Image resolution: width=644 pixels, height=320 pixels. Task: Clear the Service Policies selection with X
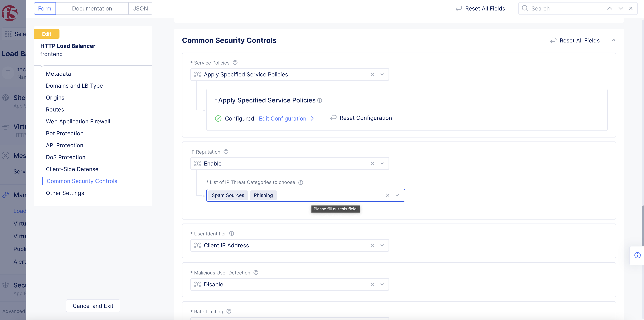point(372,74)
